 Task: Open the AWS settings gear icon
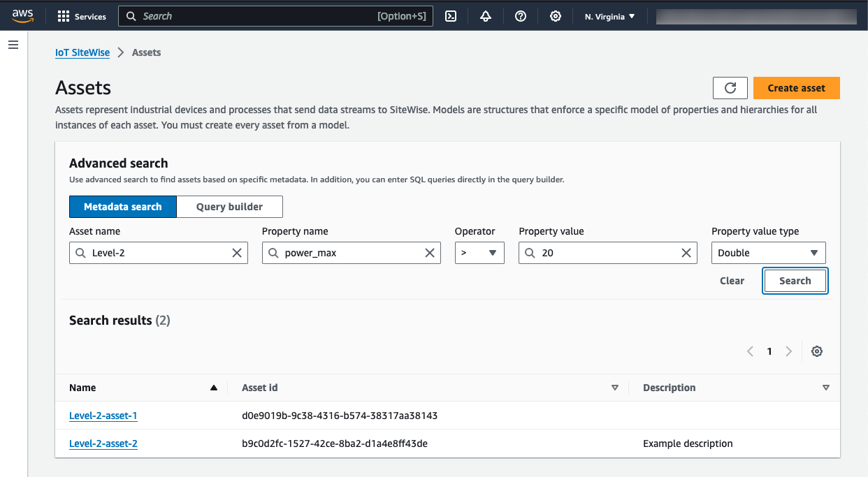point(556,16)
